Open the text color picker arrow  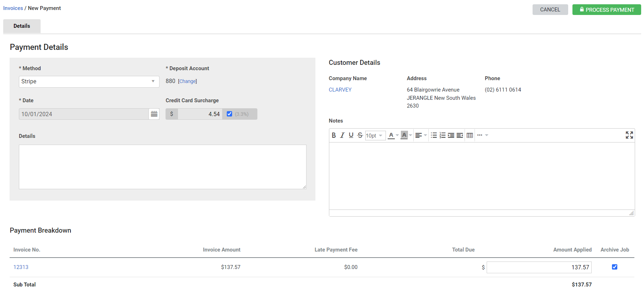[397, 135]
